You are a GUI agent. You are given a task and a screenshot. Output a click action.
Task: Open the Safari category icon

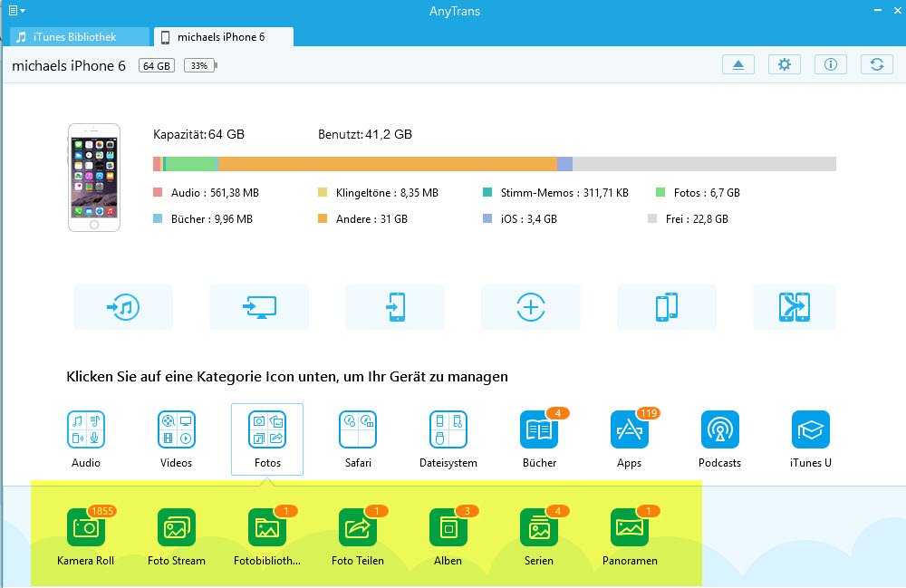[x=357, y=429]
